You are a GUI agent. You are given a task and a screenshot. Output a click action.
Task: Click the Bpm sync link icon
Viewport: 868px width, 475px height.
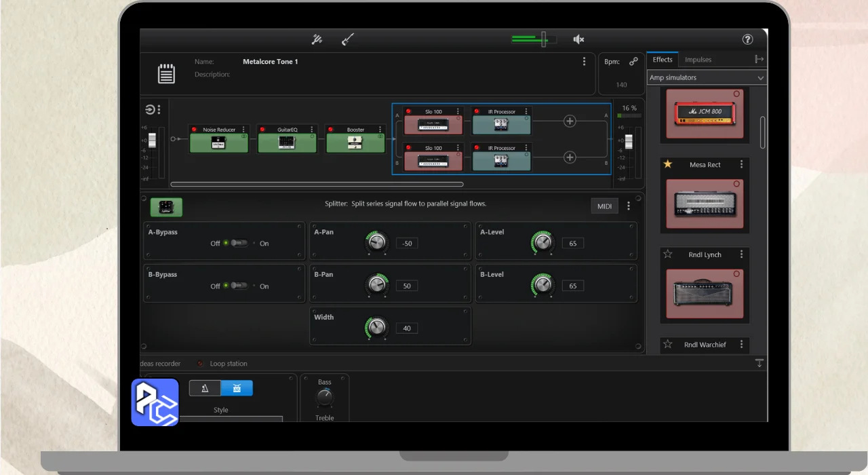pyautogui.click(x=633, y=62)
